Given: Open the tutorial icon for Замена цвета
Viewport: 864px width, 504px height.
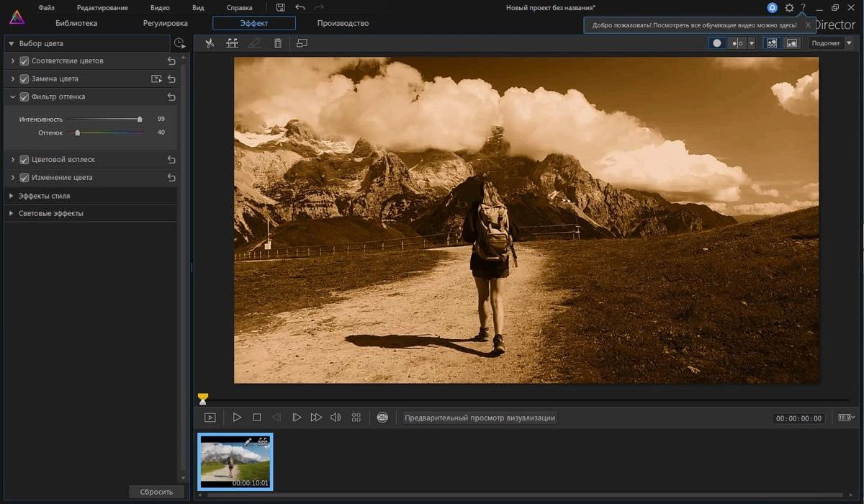Looking at the screenshot, I should point(156,79).
